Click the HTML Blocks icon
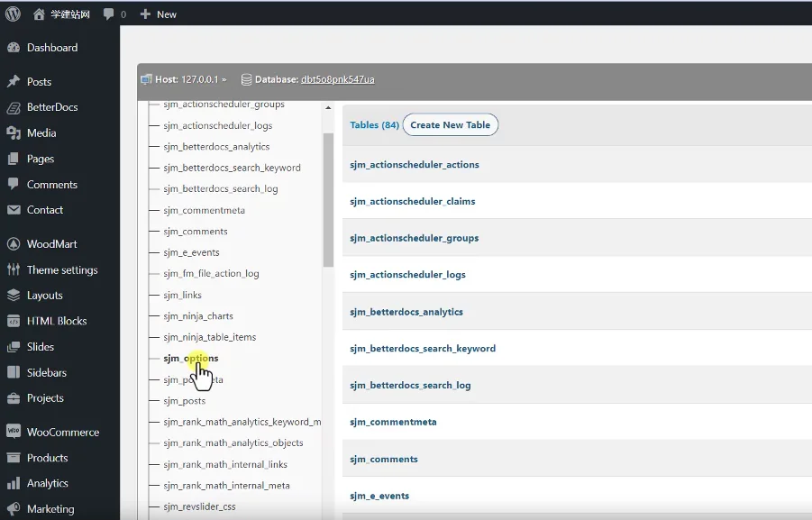 [14, 321]
